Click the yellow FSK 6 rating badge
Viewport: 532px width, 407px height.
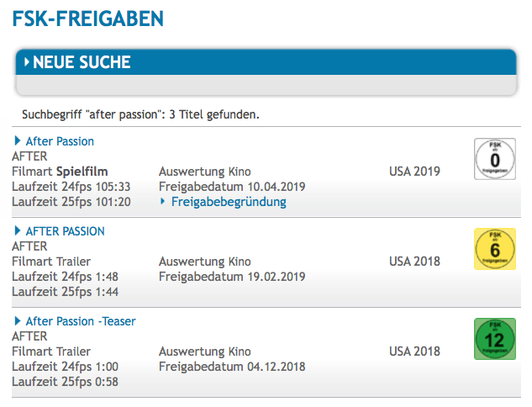coord(495,249)
